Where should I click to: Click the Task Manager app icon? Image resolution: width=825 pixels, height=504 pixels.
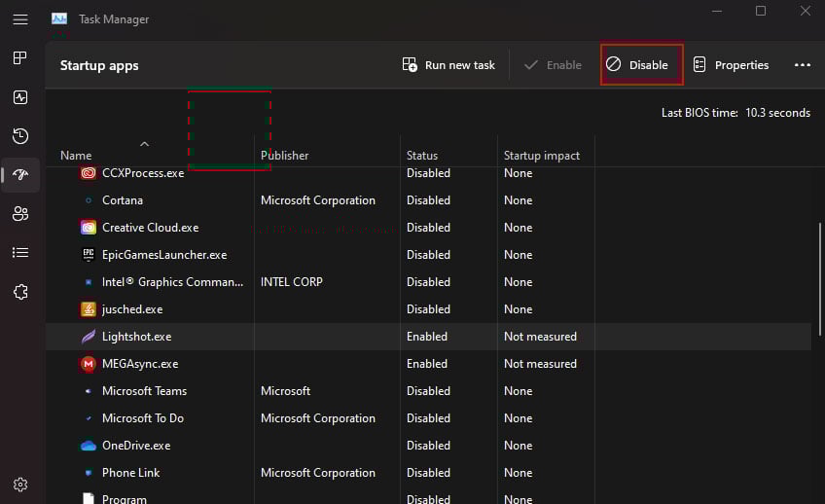[x=59, y=18]
